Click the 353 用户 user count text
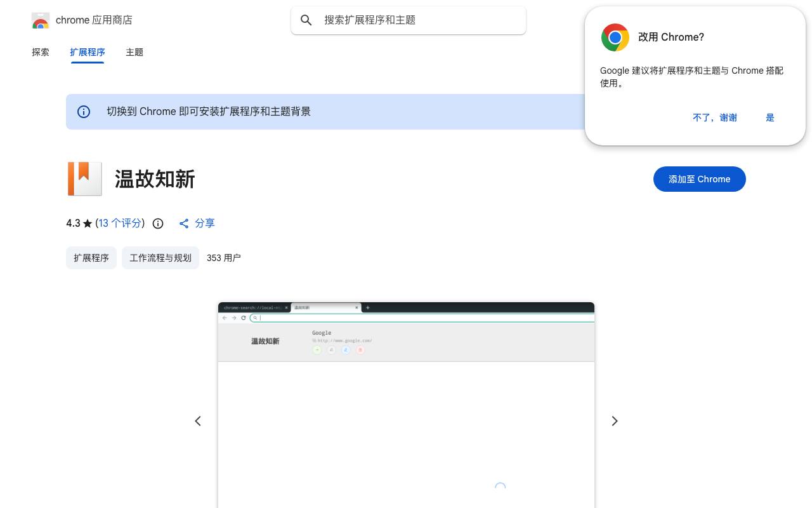812x508 pixels. tap(224, 258)
